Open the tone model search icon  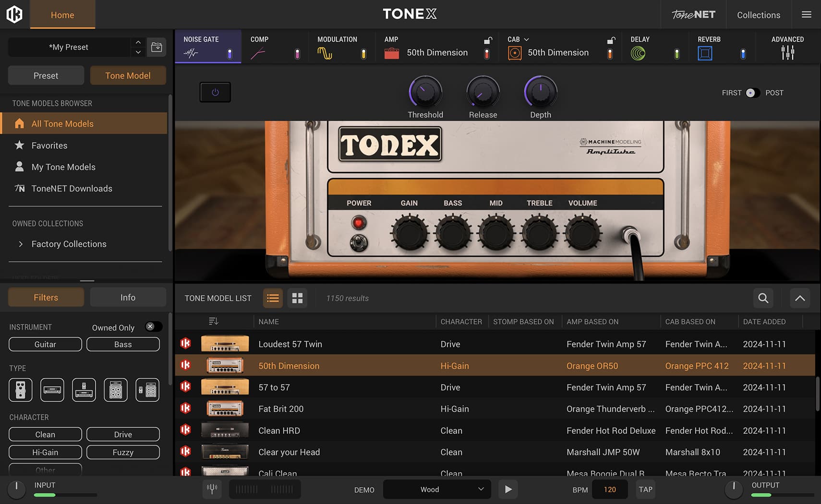[763, 298]
